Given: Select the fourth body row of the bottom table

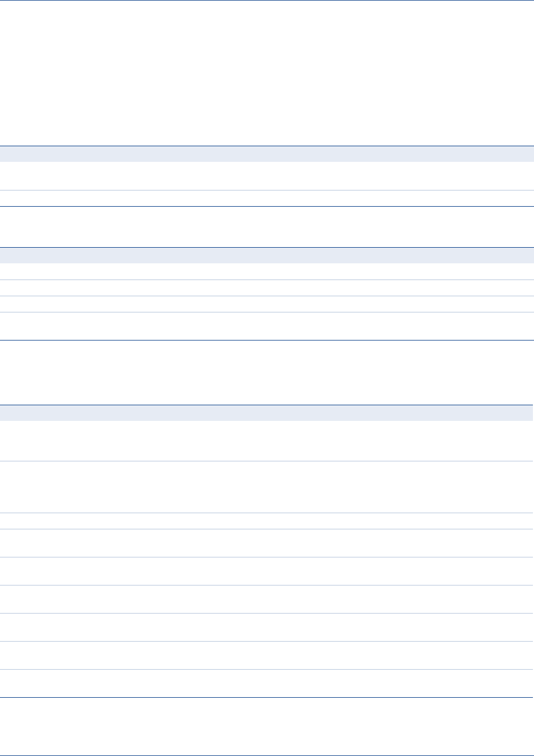Looking at the screenshot, I should coord(267,543).
